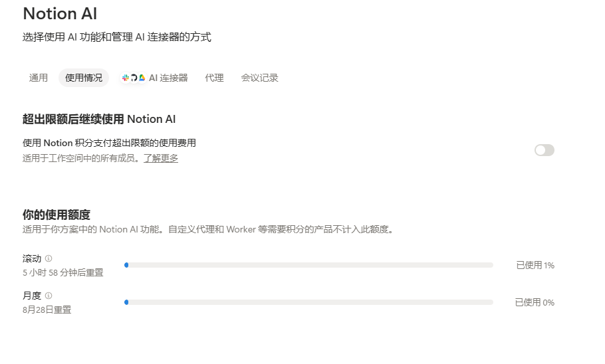The height and width of the screenshot is (364, 605).
Task: Go to the 会议记录 tab
Action: pos(260,78)
